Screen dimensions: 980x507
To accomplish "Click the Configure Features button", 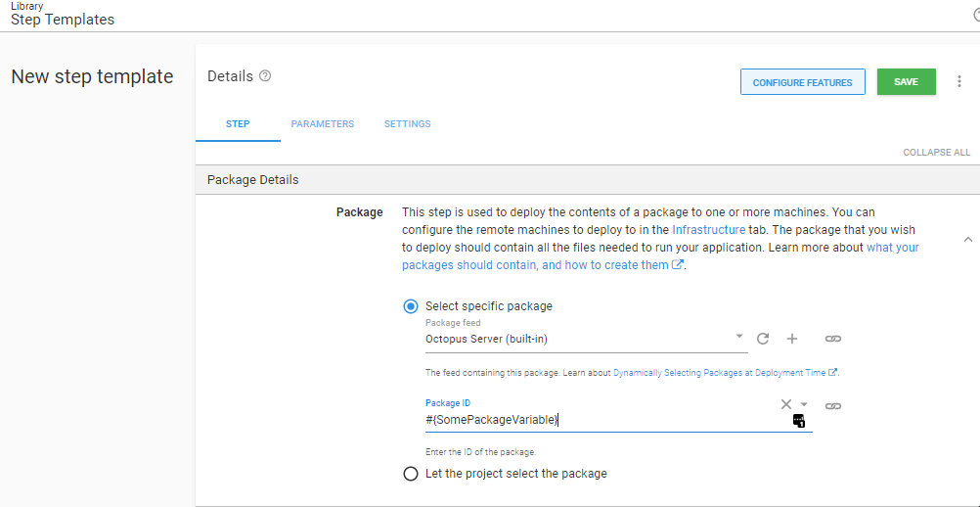I will click(803, 82).
